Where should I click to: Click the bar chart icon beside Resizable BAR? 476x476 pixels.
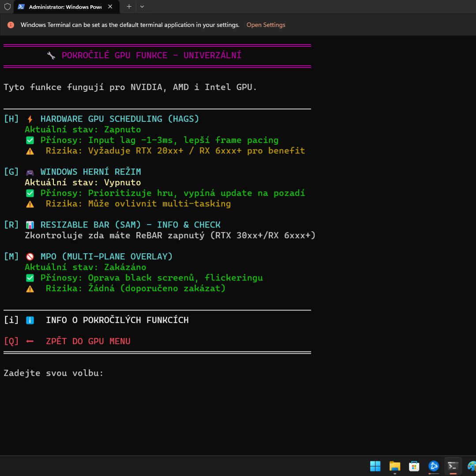tap(30, 225)
